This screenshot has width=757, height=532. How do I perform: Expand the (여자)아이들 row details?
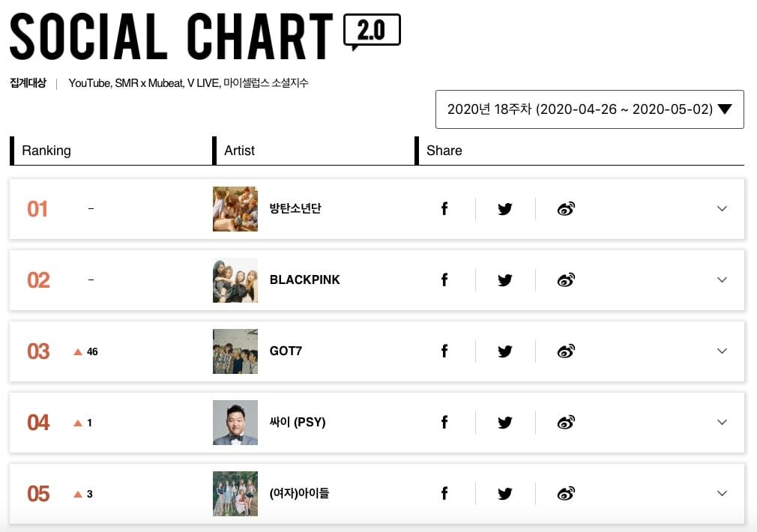(722, 494)
